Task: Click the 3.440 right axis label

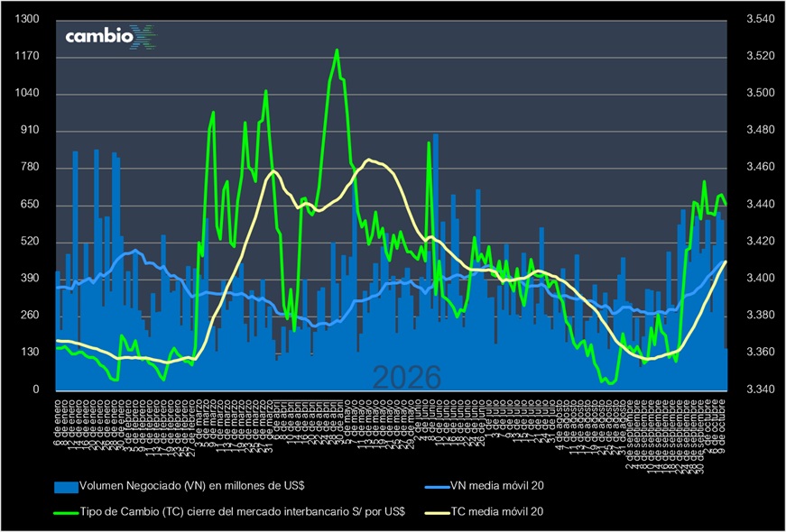Action: [761, 206]
